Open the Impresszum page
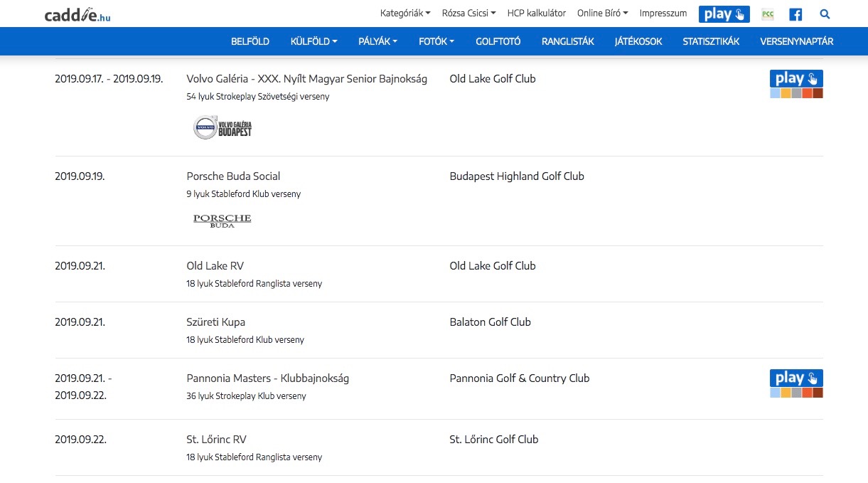 [663, 14]
